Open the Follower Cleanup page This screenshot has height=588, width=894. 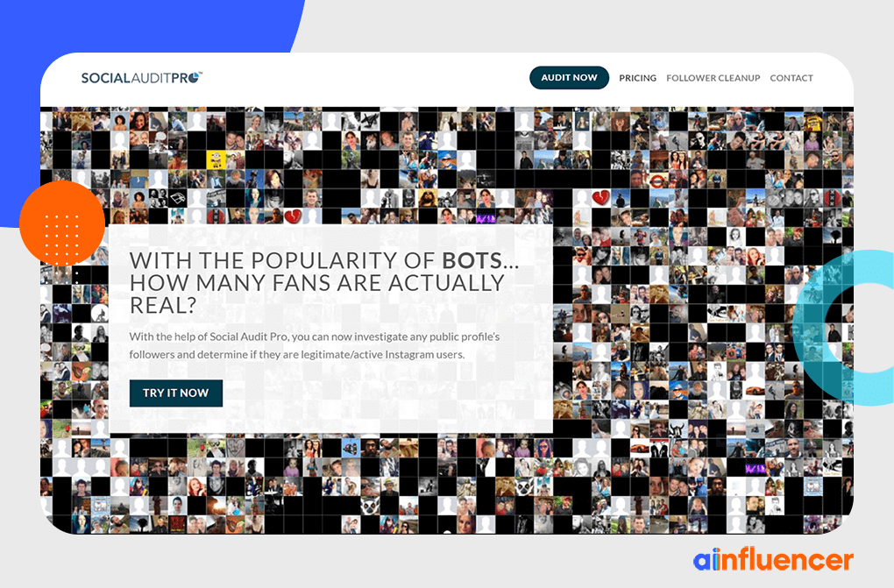(713, 78)
